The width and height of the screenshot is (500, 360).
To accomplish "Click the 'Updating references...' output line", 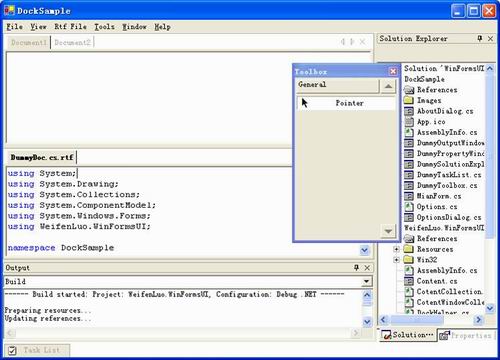I will tap(48, 318).
